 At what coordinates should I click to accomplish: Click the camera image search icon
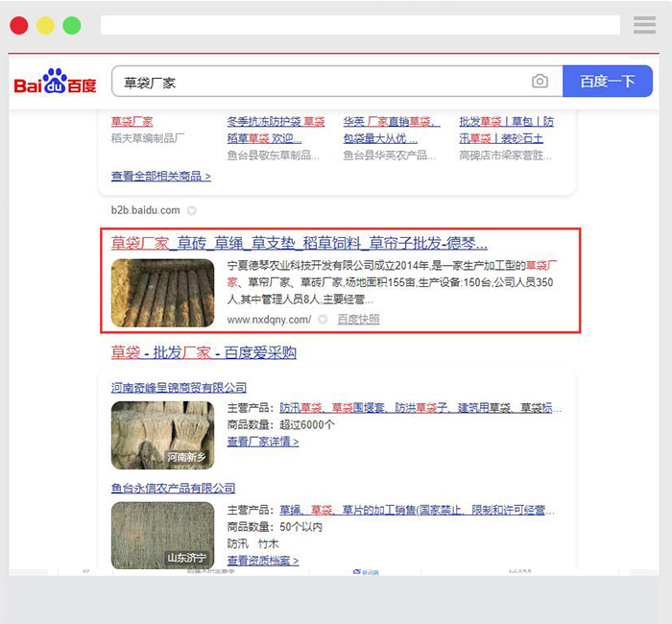540,82
